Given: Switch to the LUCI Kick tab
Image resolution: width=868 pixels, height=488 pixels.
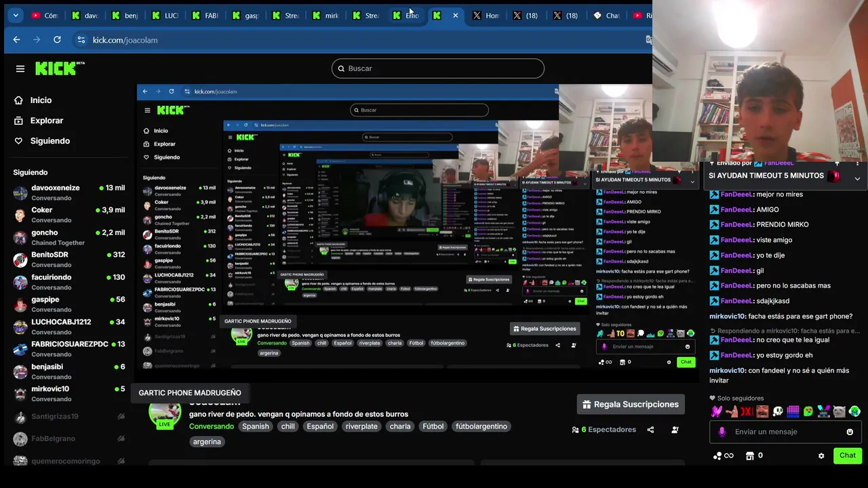Looking at the screenshot, I should click(166, 15).
